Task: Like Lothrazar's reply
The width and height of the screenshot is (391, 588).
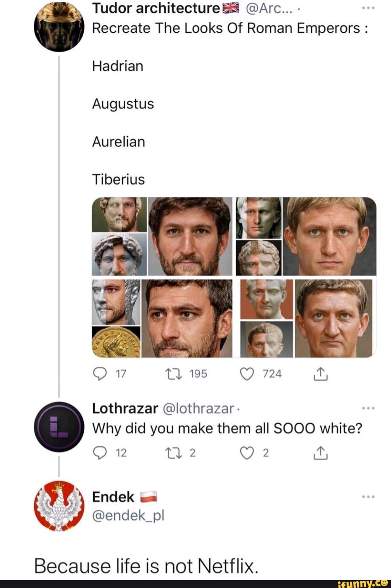Action: [247, 453]
